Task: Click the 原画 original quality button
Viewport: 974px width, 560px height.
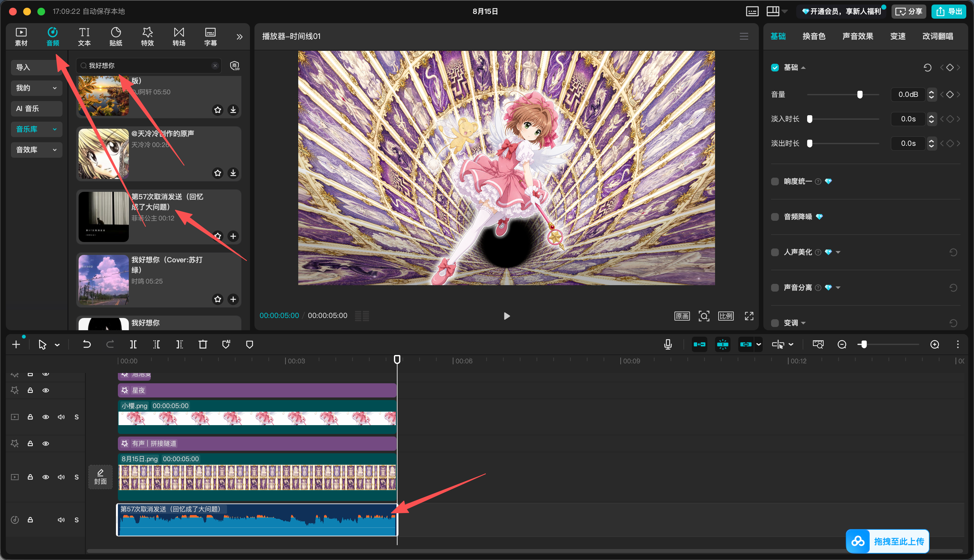Action: click(682, 316)
